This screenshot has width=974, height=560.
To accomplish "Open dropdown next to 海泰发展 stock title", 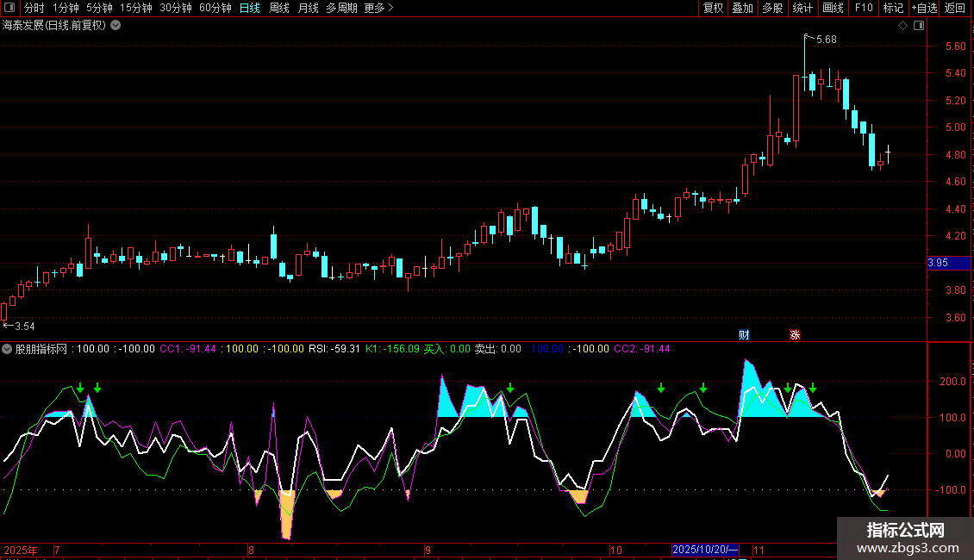I will click(x=116, y=26).
